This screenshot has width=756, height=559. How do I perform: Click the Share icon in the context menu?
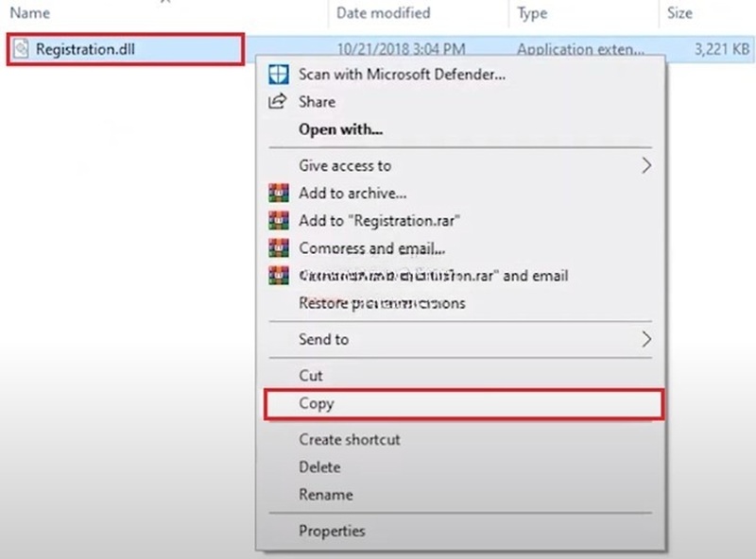tap(277, 102)
